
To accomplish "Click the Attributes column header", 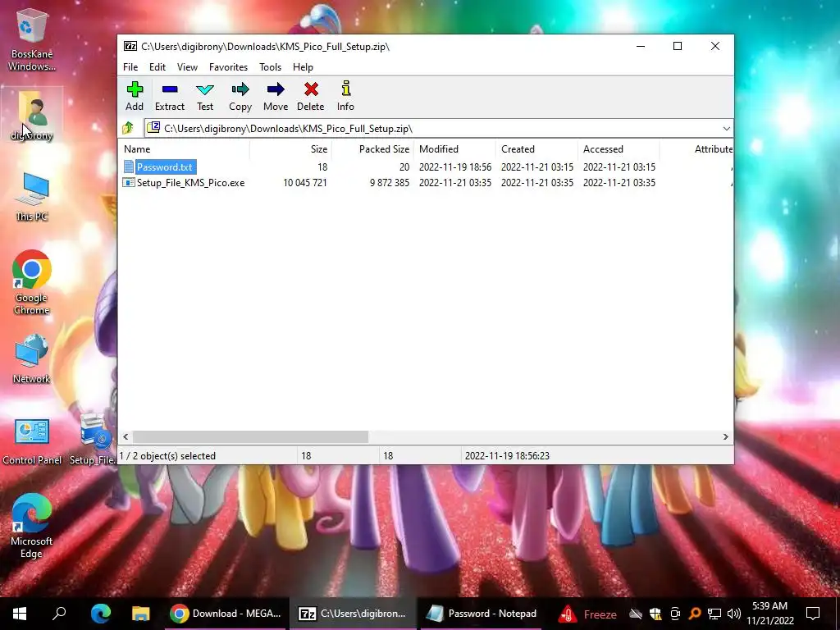I will (x=696, y=149).
